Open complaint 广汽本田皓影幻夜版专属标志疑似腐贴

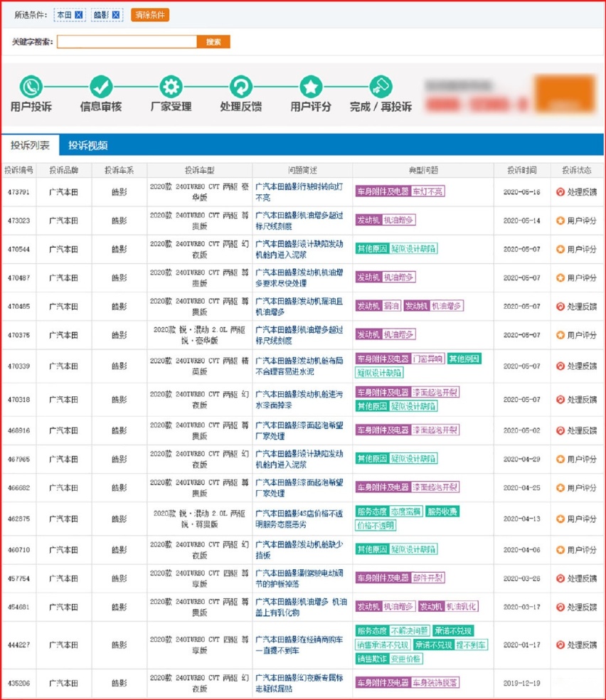click(299, 683)
